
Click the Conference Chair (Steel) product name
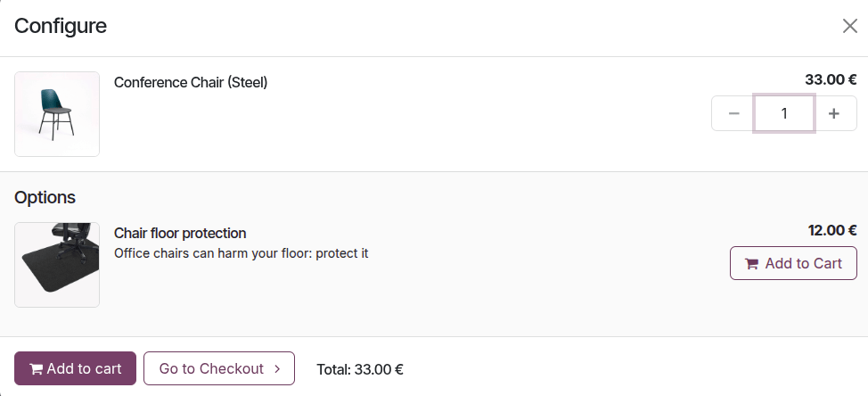(191, 82)
